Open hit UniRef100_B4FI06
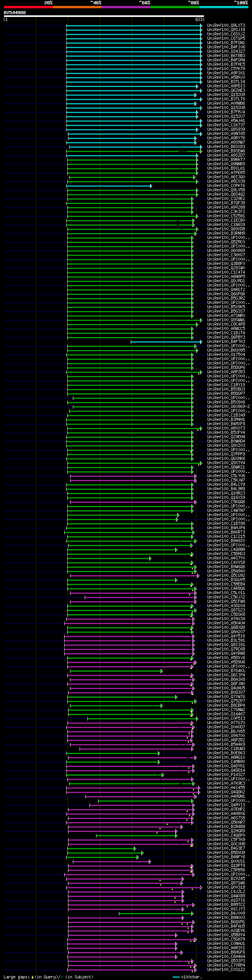 (226, 47)
